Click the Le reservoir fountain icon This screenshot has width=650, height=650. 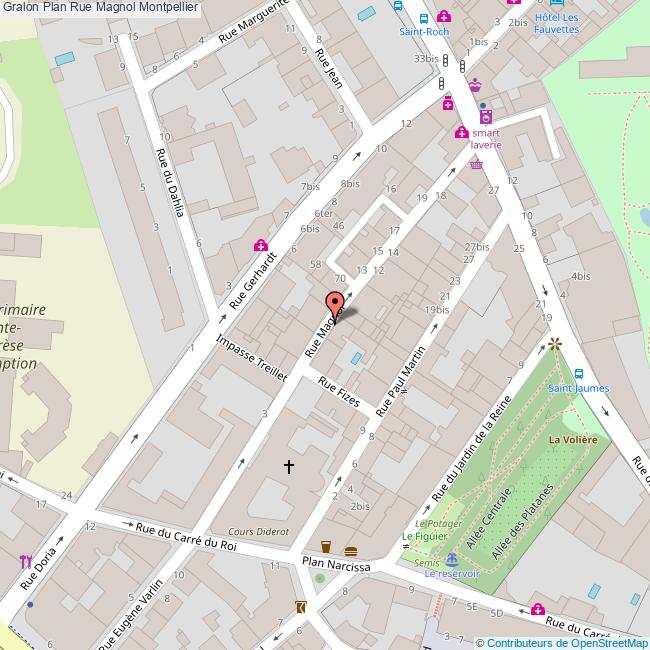coord(451,560)
